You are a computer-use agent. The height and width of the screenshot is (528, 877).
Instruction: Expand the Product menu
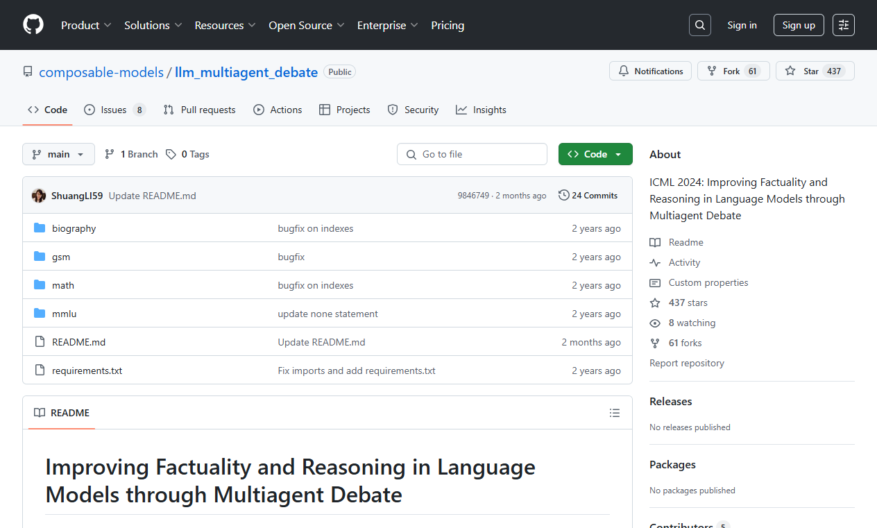pos(86,25)
